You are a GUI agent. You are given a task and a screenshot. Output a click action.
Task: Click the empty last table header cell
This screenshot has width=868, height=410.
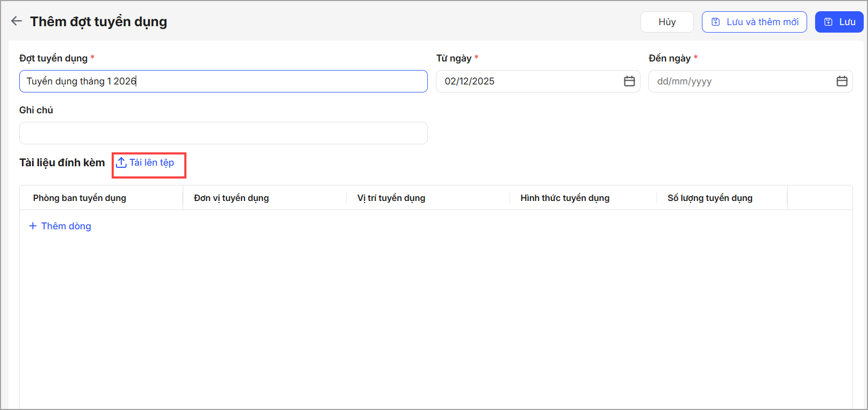(x=819, y=198)
